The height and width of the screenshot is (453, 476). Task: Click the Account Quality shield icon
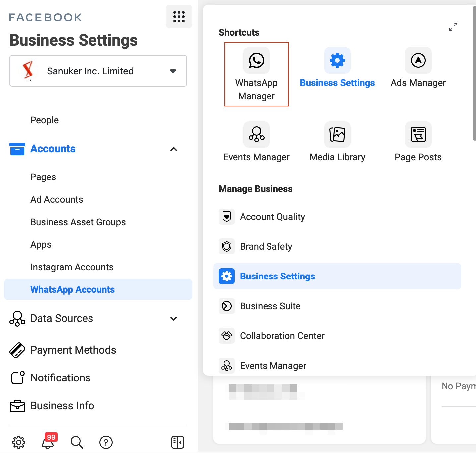(227, 217)
